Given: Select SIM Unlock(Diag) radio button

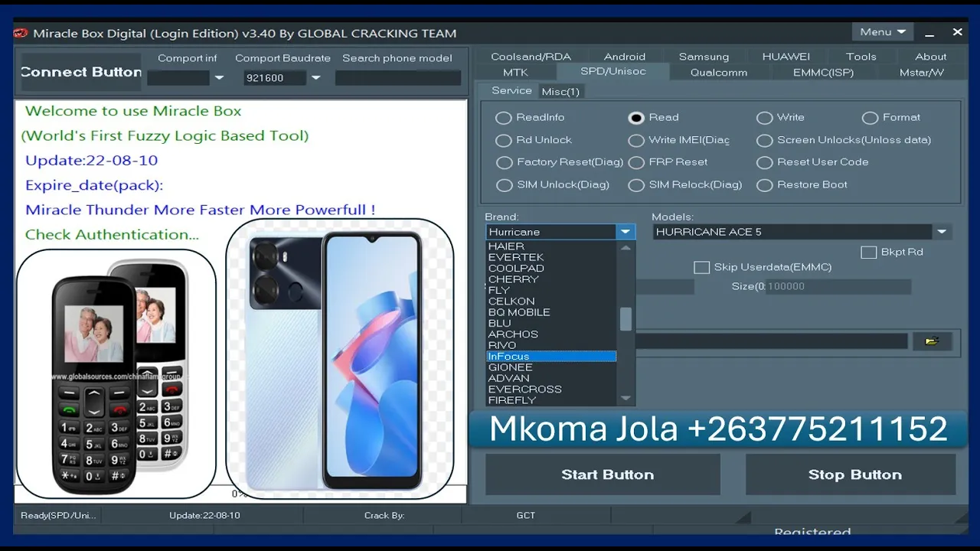Looking at the screenshot, I should [503, 185].
